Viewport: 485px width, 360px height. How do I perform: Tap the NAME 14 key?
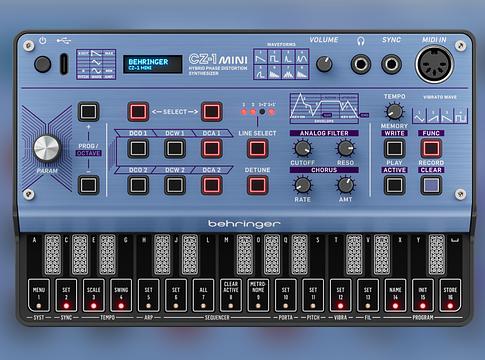click(395, 295)
